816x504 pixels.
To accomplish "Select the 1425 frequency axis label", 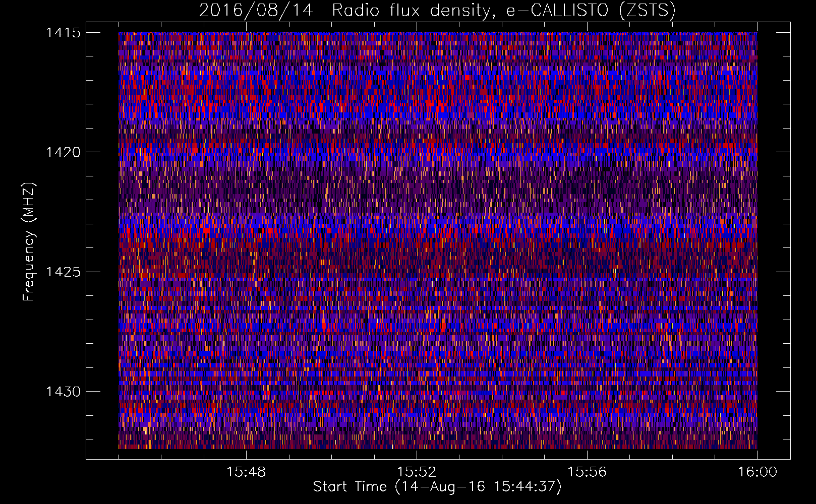I will [64, 272].
